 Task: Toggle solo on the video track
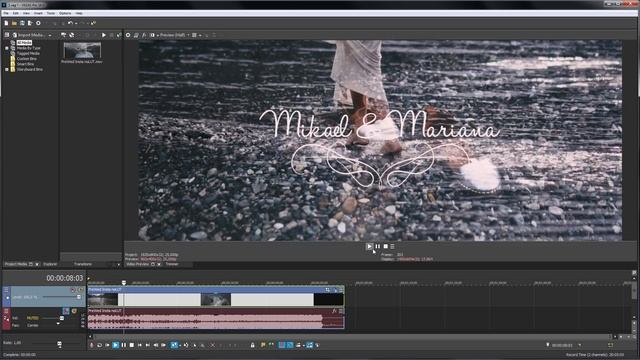click(80, 290)
